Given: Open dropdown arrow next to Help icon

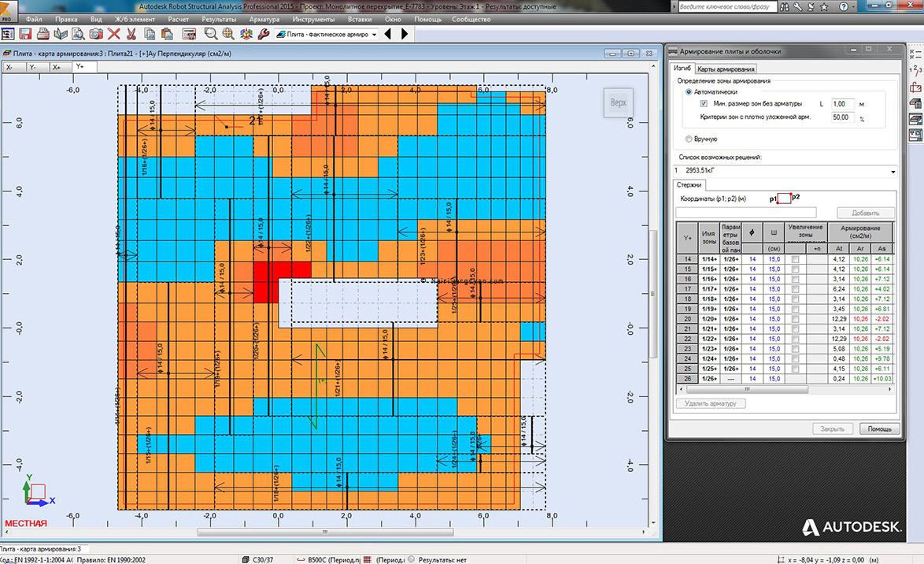Looking at the screenshot, I should pyautogui.click(x=854, y=6).
